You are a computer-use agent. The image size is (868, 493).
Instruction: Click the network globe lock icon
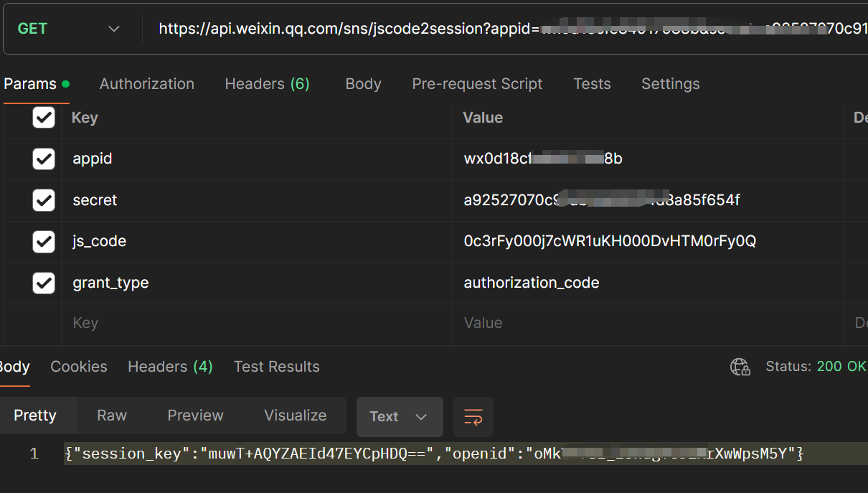740,367
